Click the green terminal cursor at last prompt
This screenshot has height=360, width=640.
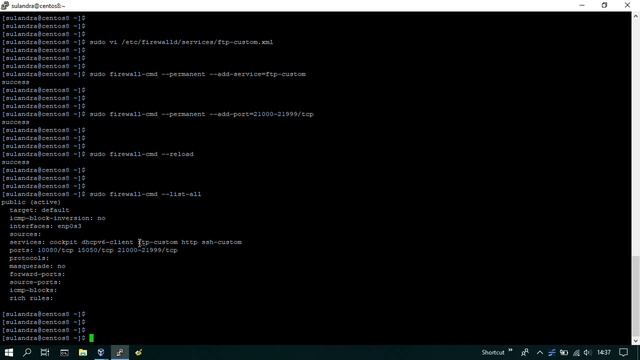91,338
